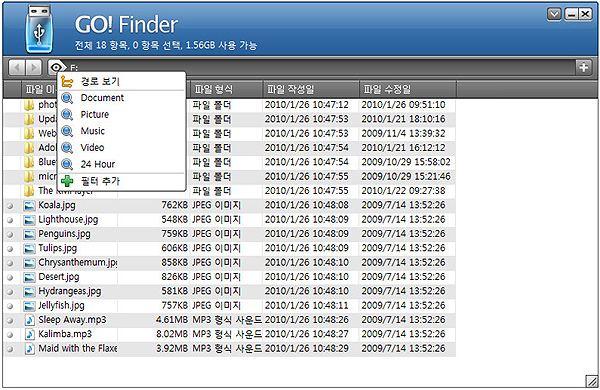Click the 2010/1/26 10:47:12 creation date
600x390 pixels.
pyautogui.click(x=307, y=105)
